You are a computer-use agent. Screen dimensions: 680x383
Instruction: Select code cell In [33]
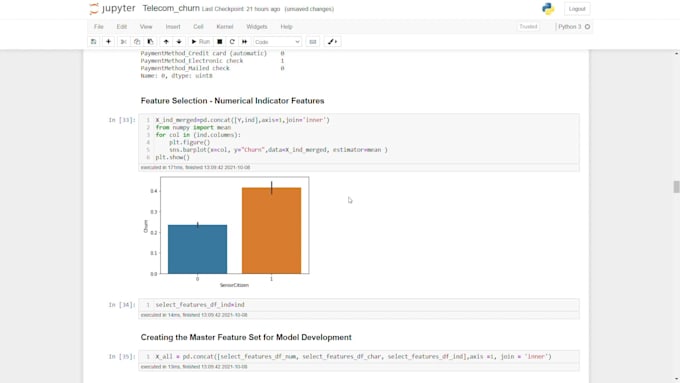[x=359, y=139]
